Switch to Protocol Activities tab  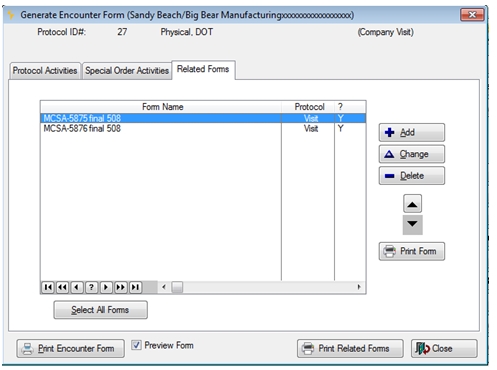point(45,71)
